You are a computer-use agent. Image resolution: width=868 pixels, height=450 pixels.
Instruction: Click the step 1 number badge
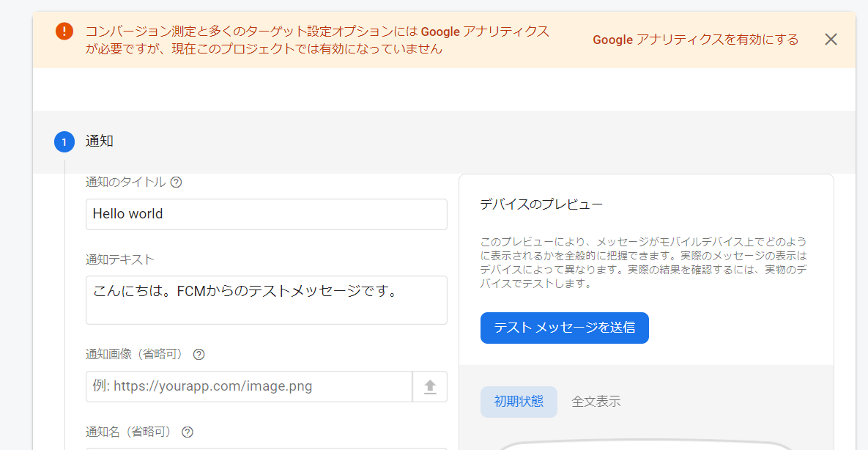click(64, 141)
